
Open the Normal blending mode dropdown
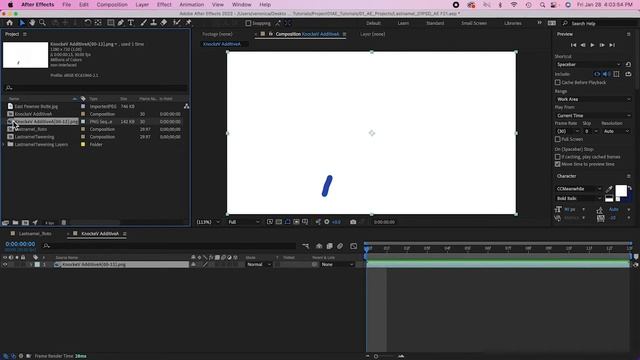259,264
